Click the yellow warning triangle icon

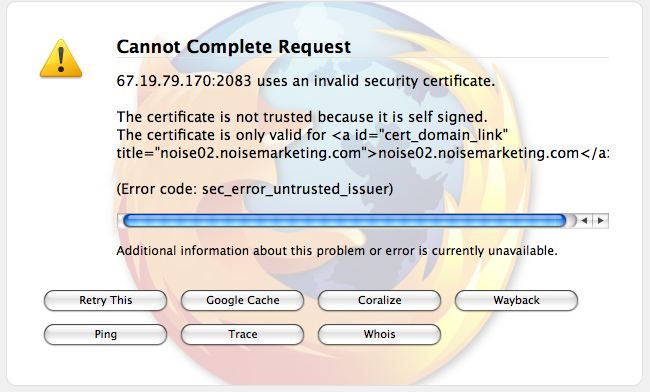(x=61, y=58)
